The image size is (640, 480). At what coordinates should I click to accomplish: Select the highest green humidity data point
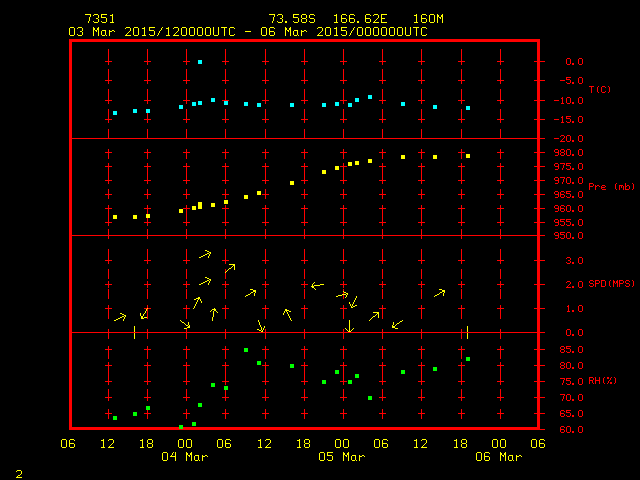tap(246, 350)
